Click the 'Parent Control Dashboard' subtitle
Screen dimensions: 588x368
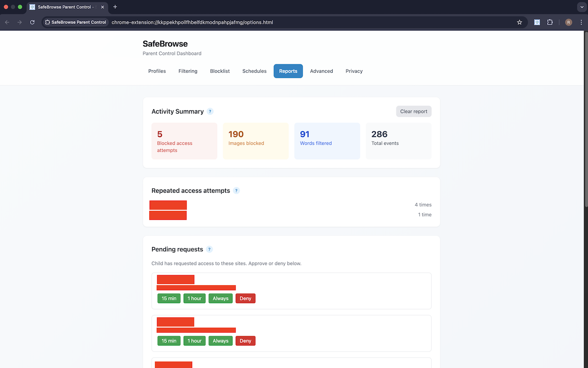pos(172,53)
